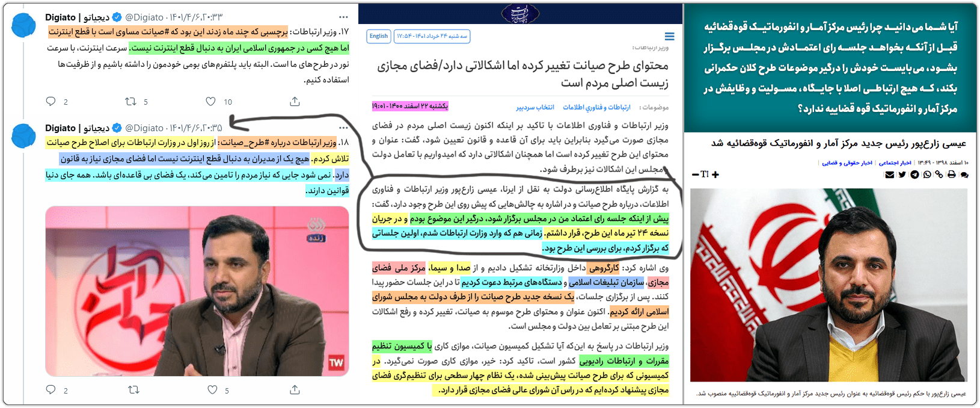Retweet the tweet showing 5 retweets

click(130, 101)
